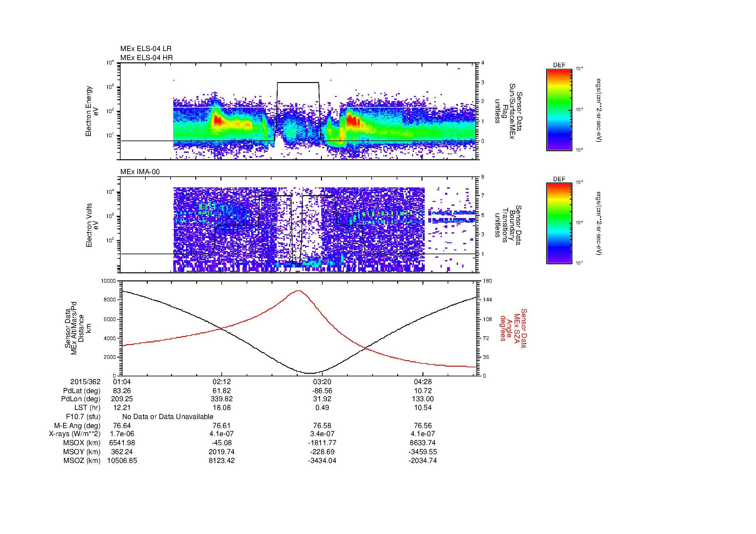This screenshot has height=534, width=756.
Task: Click the MEx ELS-04 HR title
Action: (146, 58)
